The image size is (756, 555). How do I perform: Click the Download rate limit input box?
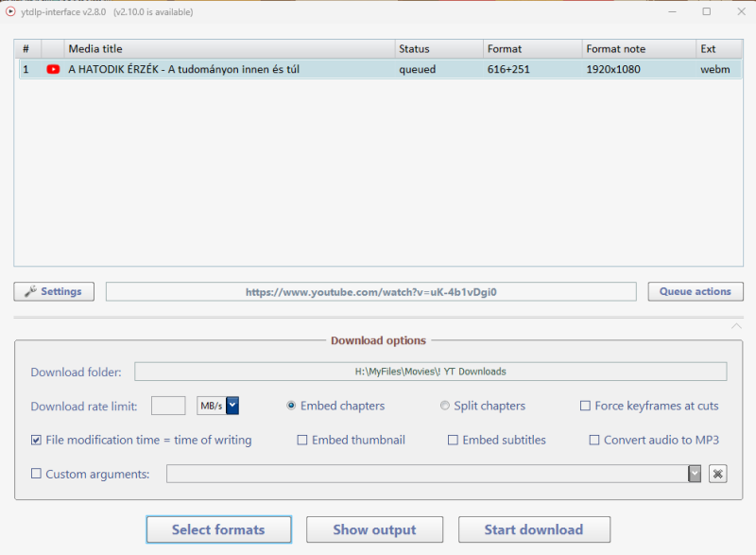tap(168, 406)
